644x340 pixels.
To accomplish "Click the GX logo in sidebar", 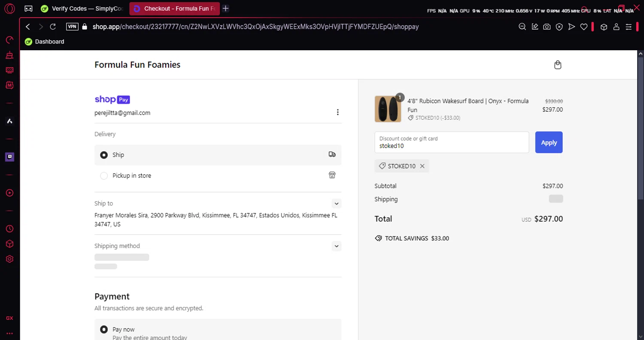I will 9,318.
